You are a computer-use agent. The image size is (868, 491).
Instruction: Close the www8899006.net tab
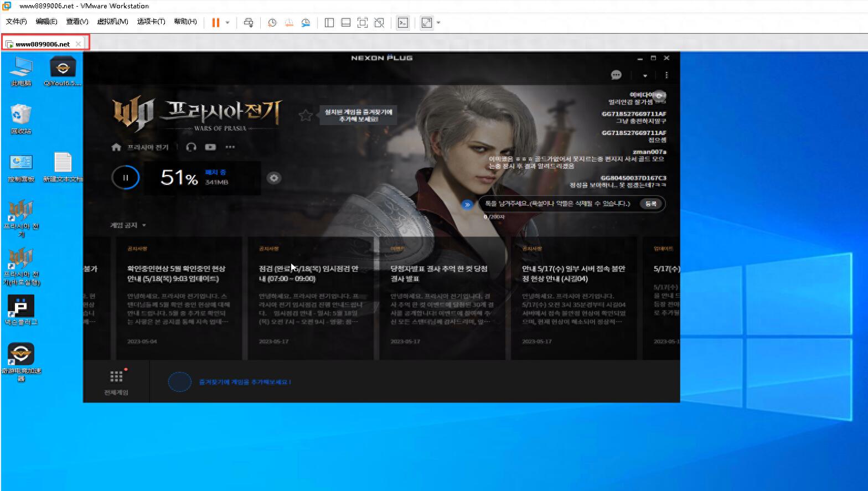78,44
